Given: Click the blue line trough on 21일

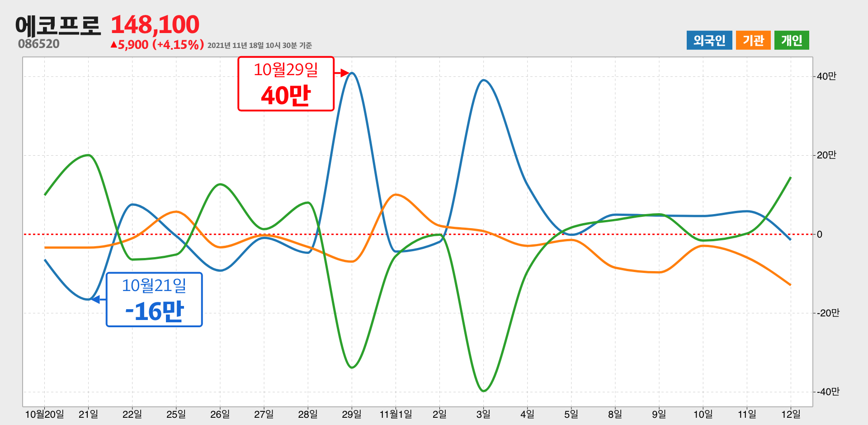Looking at the screenshot, I should [x=88, y=299].
